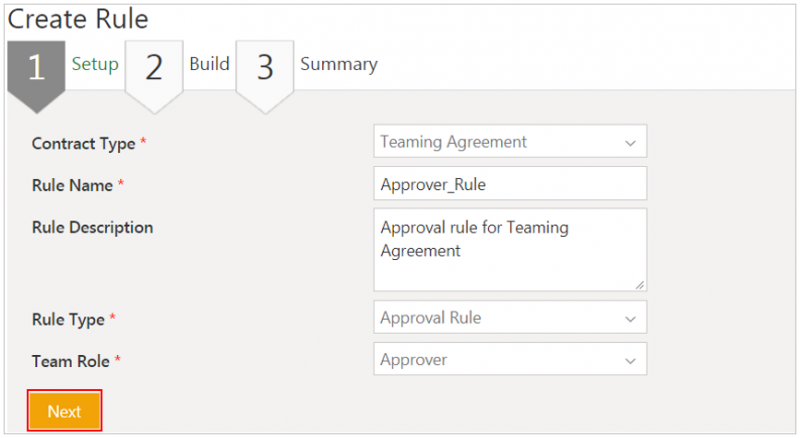The width and height of the screenshot is (800, 438).
Task: Click the Rule Description resize handle
Action: (640, 285)
